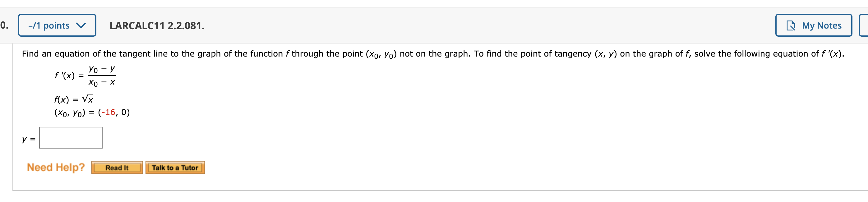This screenshot has width=868, height=202.
Task: Expand the –/1 points dropdown
Action: (x=57, y=25)
